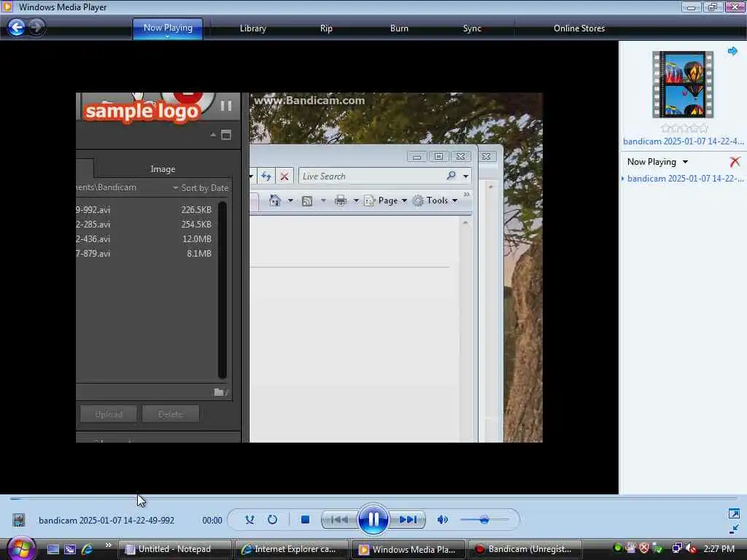Open the Rip tab
This screenshot has width=747, height=560.
[326, 28]
